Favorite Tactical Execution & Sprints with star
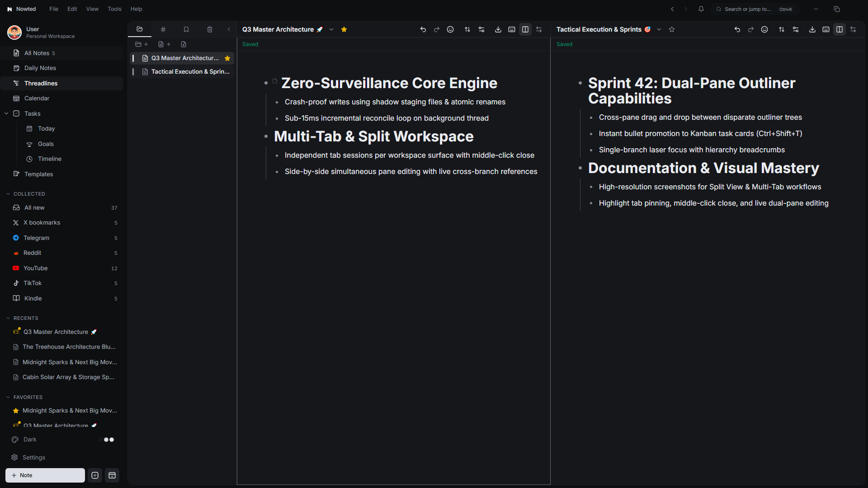The width and height of the screenshot is (868, 488). [672, 29]
